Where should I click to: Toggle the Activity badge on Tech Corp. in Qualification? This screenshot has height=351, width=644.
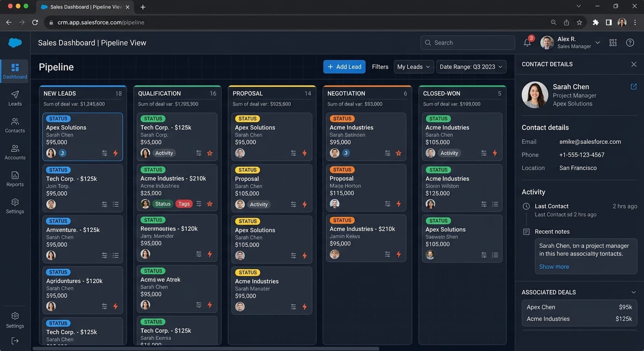[164, 153]
